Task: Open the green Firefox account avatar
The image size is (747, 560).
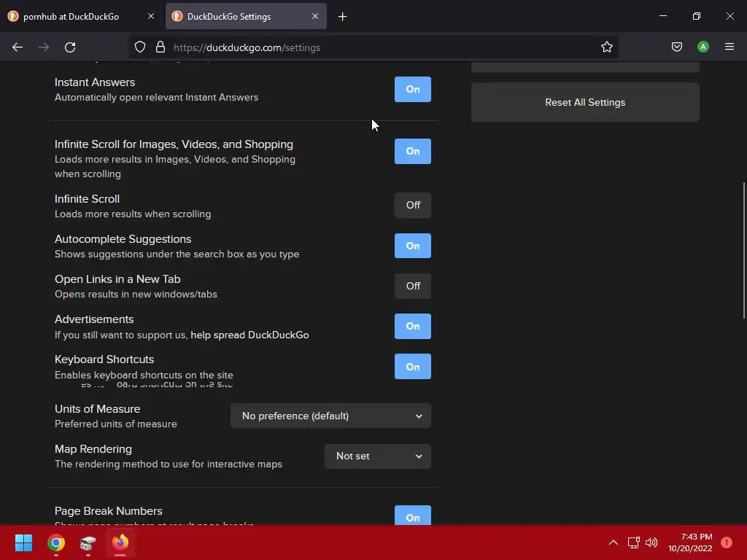Action: 703,47
